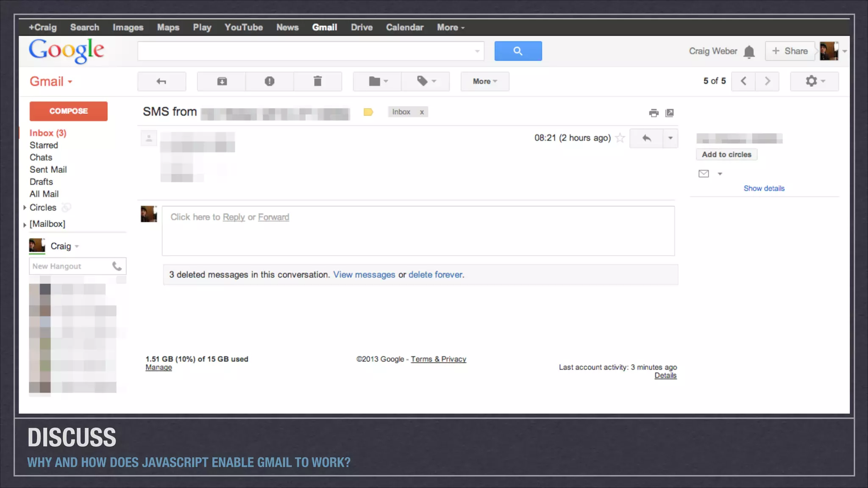This screenshot has width=868, height=488.
Task: Click the blue search magnifier button
Action: coord(518,51)
